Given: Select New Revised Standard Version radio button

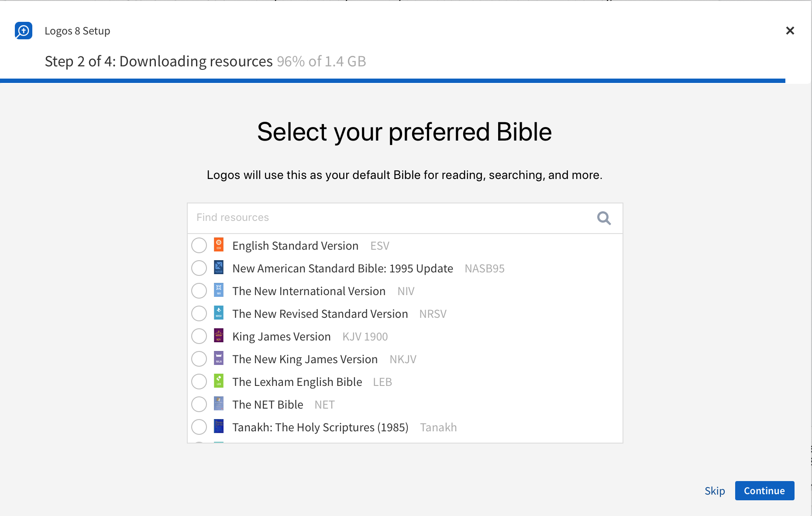Looking at the screenshot, I should [x=199, y=313].
